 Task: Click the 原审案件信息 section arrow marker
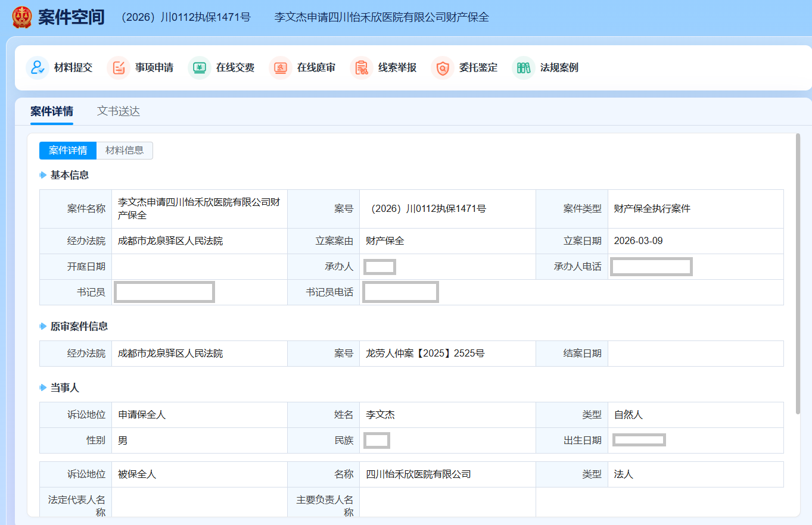point(43,327)
